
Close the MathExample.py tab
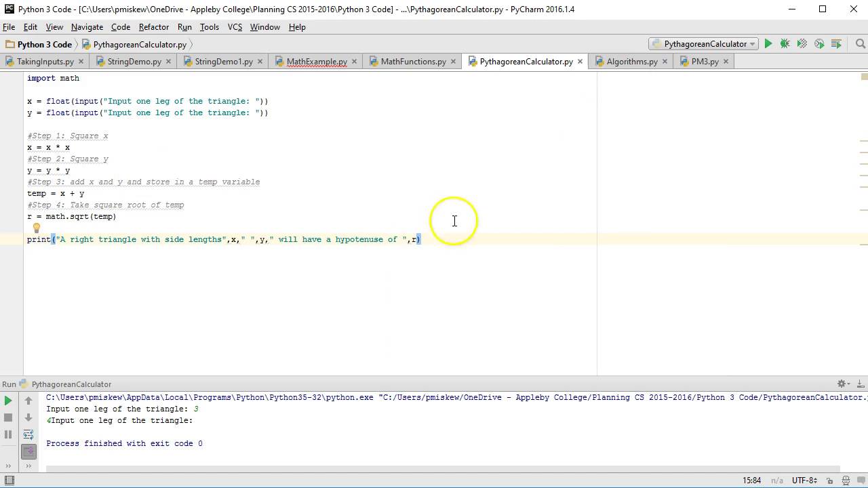(x=355, y=62)
